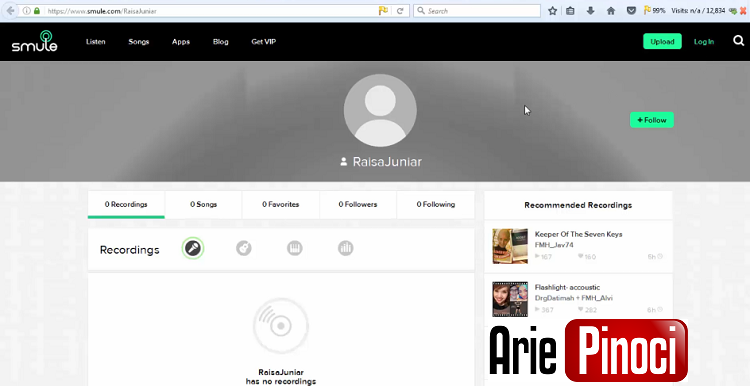The image size is (750, 386).
Task: Click the Visits: n/a / 12,834 text
Action: [x=698, y=11]
